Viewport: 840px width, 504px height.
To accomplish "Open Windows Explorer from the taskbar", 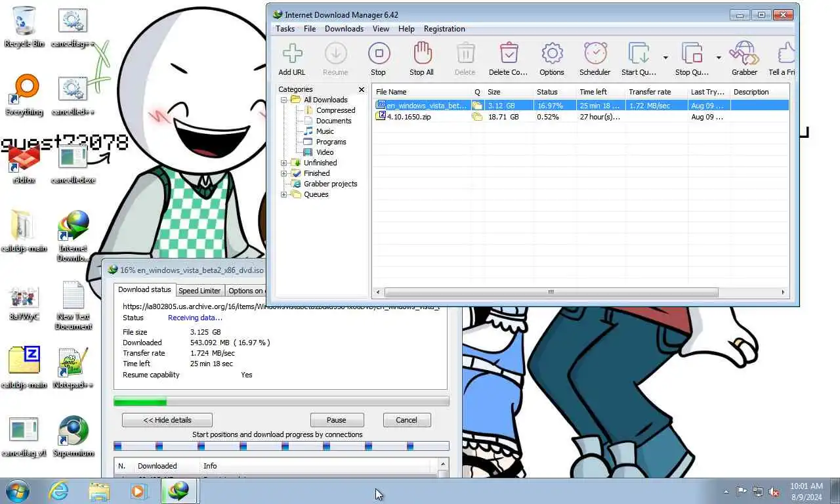I will point(99,491).
